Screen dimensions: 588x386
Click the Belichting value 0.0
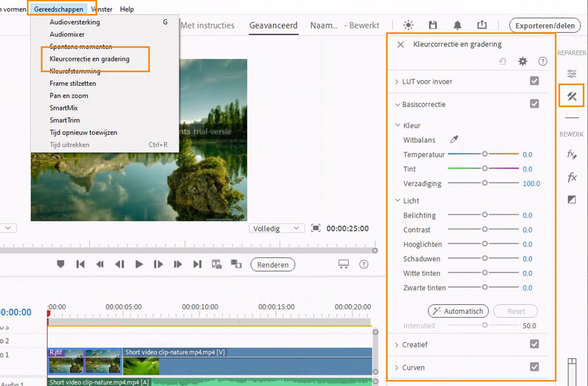[x=527, y=215]
